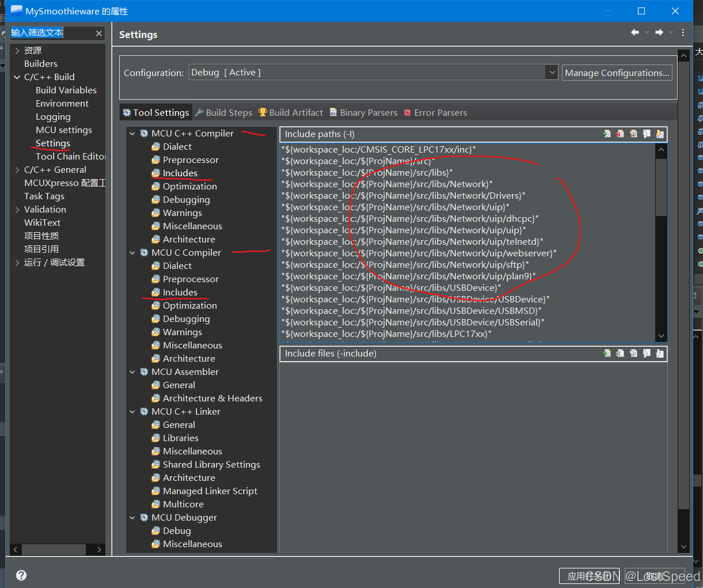Open MCU settings page
This screenshot has width=703, height=588.
tap(64, 130)
